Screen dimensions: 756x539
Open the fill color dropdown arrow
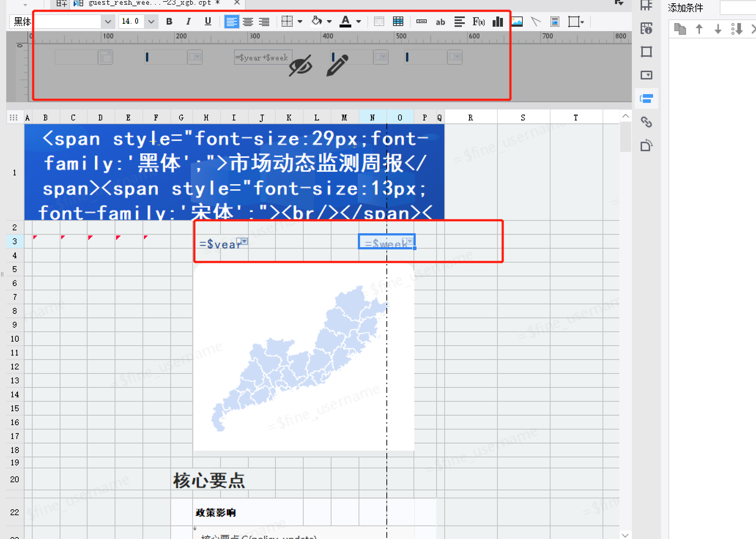(x=329, y=22)
